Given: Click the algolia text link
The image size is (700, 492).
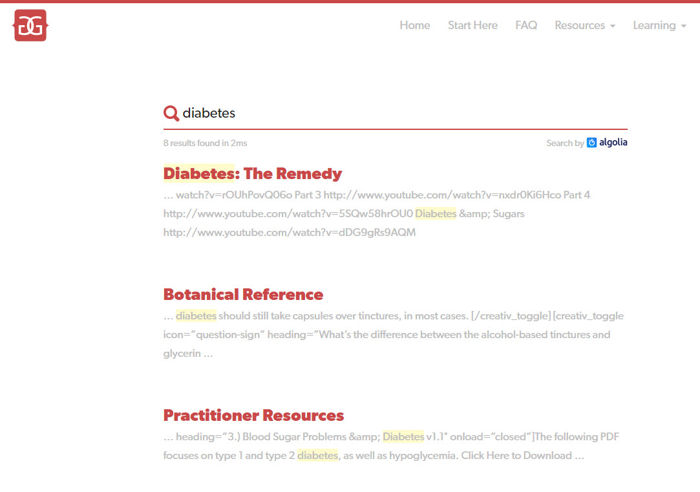Looking at the screenshot, I should tap(613, 142).
